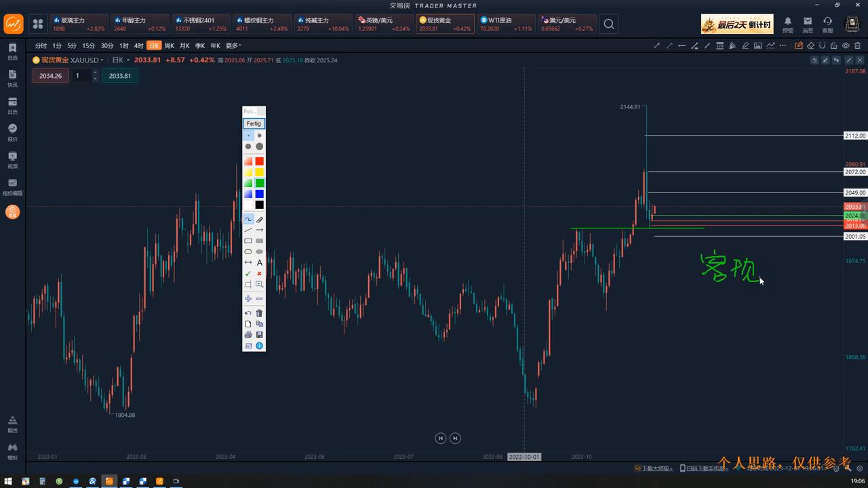Viewport: 868px width, 488px height.
Task: Toggle the orange draw-mode edit icon
Action: [x=798, y=45]
